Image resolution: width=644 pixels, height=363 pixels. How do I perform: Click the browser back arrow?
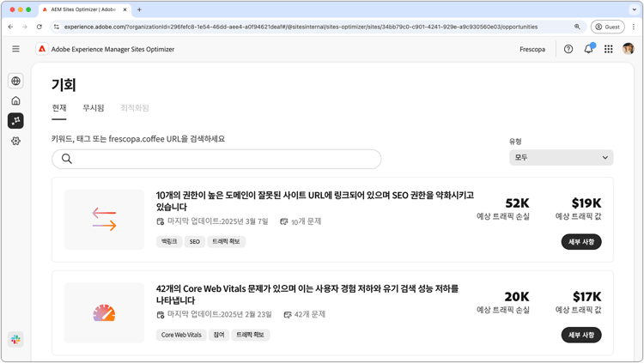(x=10, y=27)
